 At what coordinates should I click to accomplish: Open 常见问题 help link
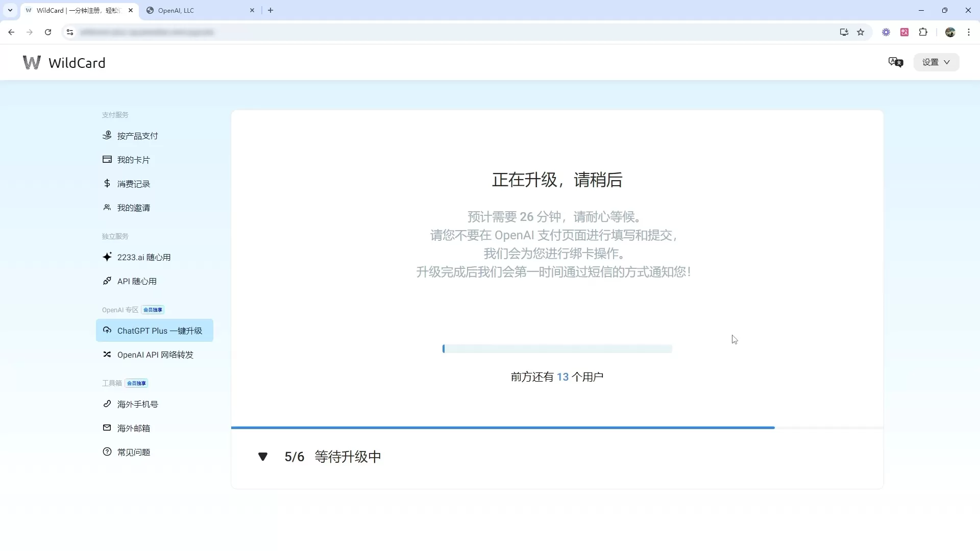coord(126,452)
